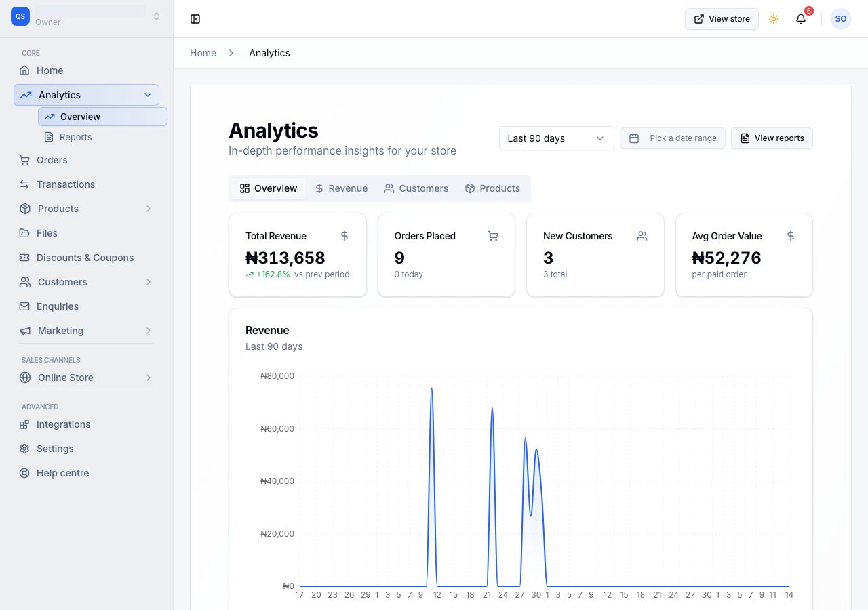Click the Enquiries envelope icon

pos(24,306)
